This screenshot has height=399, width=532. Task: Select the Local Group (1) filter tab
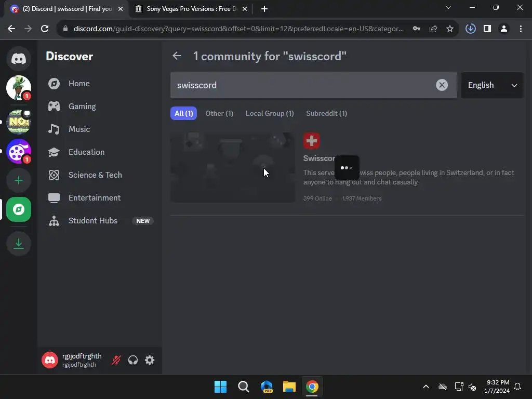270,113
